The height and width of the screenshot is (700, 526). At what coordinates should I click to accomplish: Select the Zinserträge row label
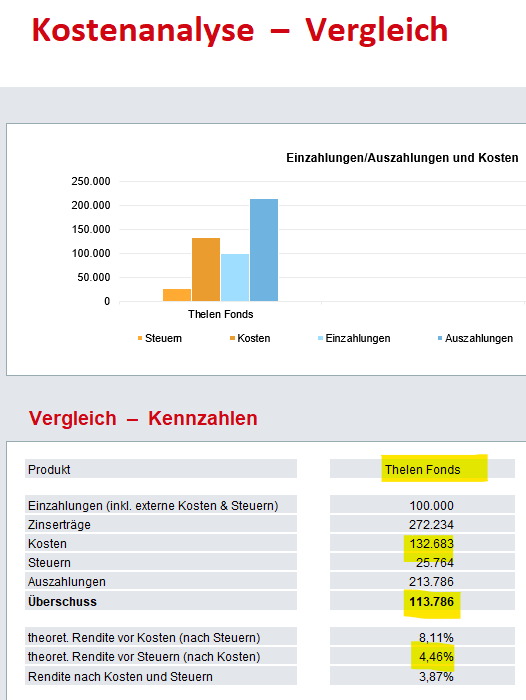(59, 525)
